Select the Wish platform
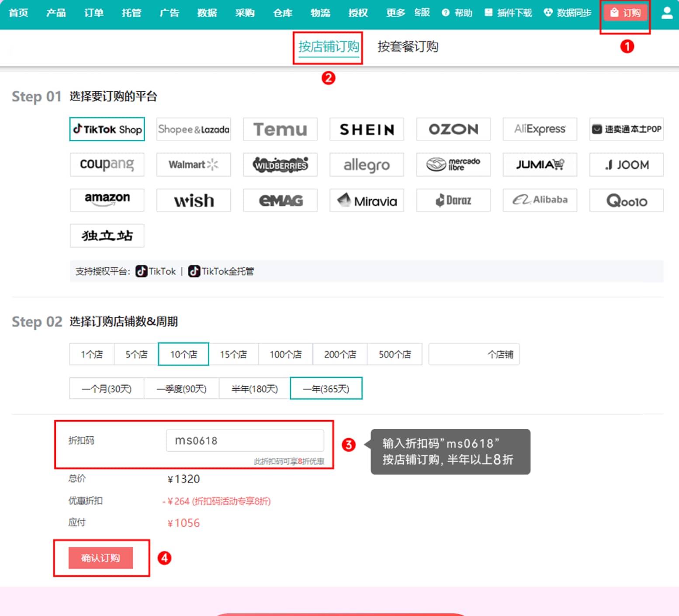The height and width of the screenshot is (616, 679). click(x=194, y=200)
